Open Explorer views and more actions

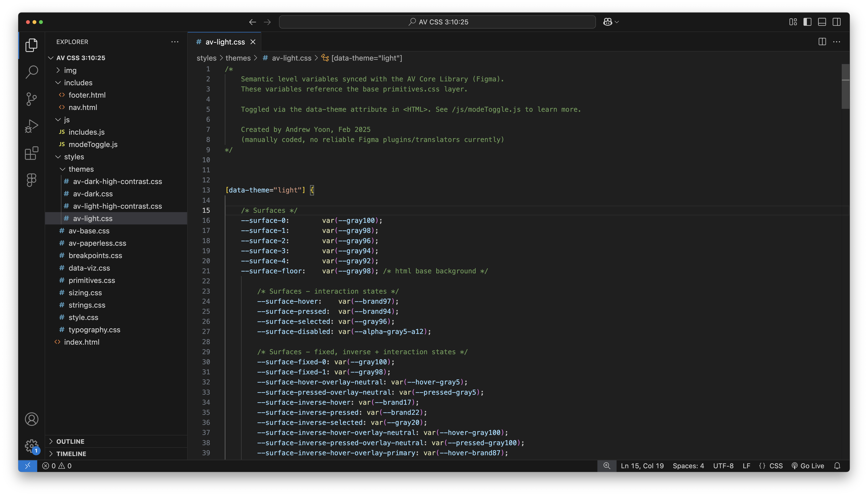tap(175, 42)
